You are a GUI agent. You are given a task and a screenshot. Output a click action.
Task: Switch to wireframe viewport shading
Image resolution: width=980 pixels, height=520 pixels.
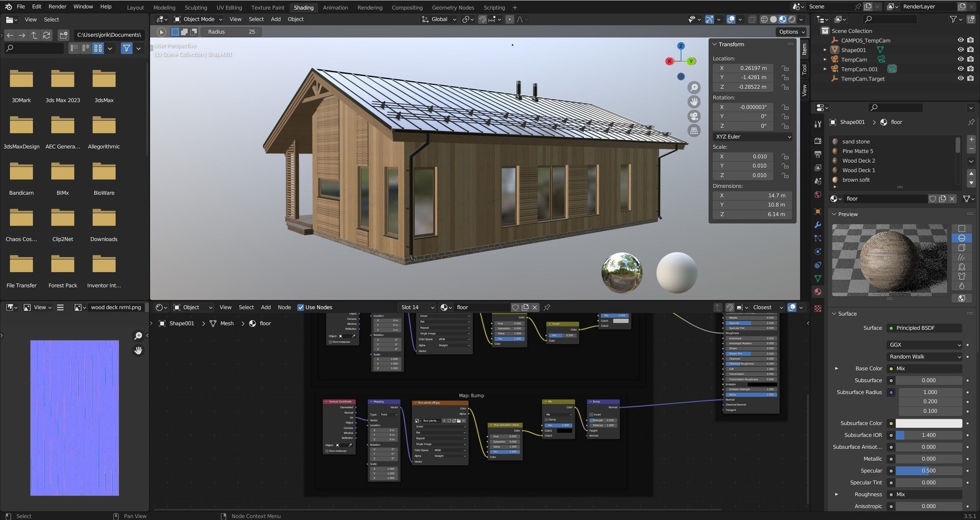click(x=764, y=19)
